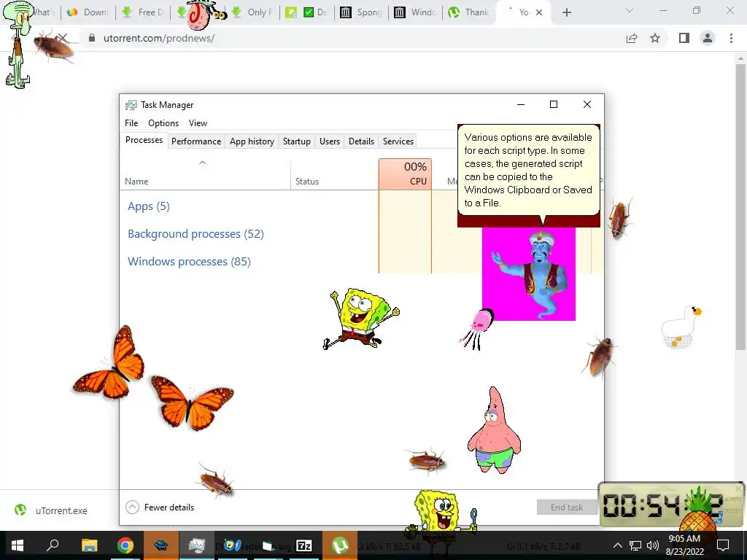
Task: Switch to the "Windc" Chrome tab
Action: point(415,12)
